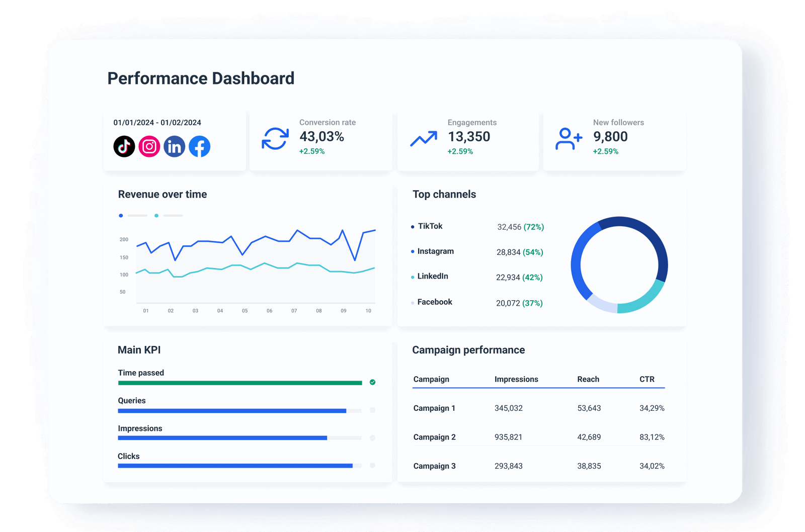Open the LinkedIn icon in the header card

[174, 146]
